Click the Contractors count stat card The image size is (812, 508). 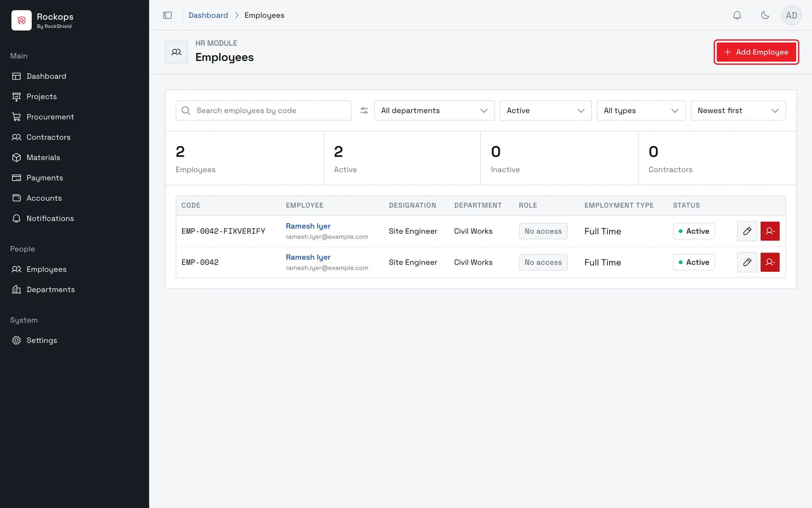pos(717,158)
